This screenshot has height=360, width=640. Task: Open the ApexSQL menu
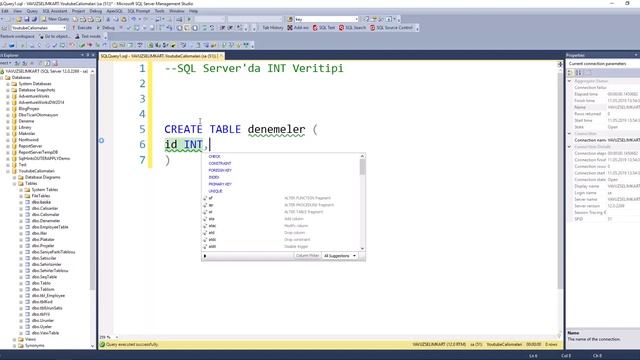coord(114,11)
